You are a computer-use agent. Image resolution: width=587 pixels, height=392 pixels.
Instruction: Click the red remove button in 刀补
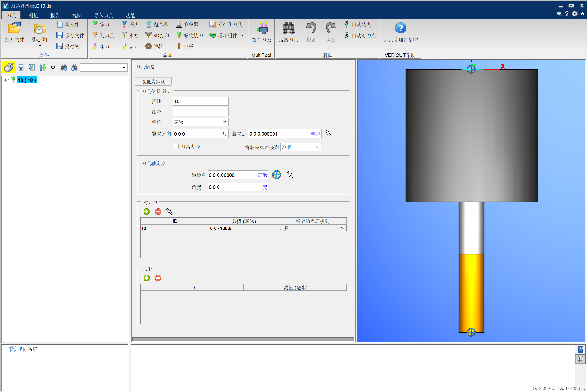(158, 278)
